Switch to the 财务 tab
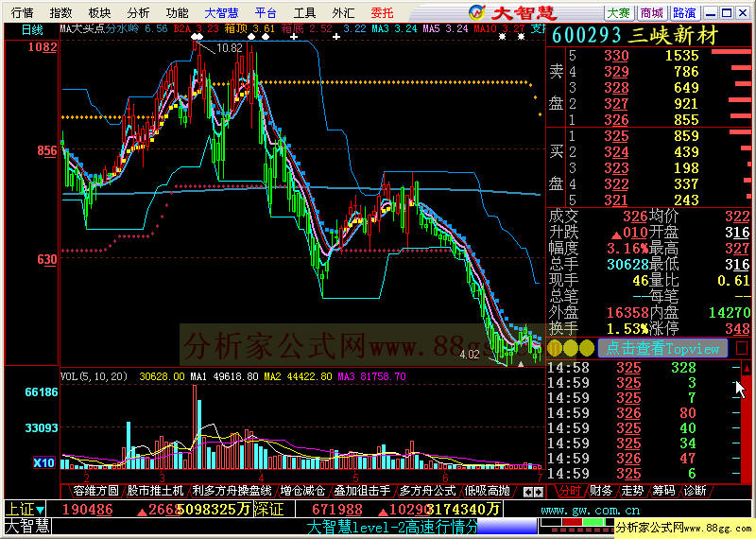The width and height of the screenshot is (756, 539). [601, 491]
